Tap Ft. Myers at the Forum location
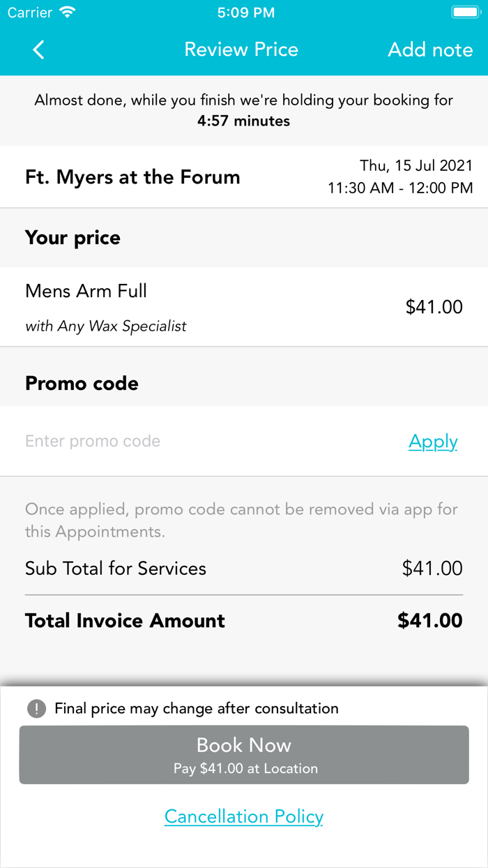 [132, 177]
